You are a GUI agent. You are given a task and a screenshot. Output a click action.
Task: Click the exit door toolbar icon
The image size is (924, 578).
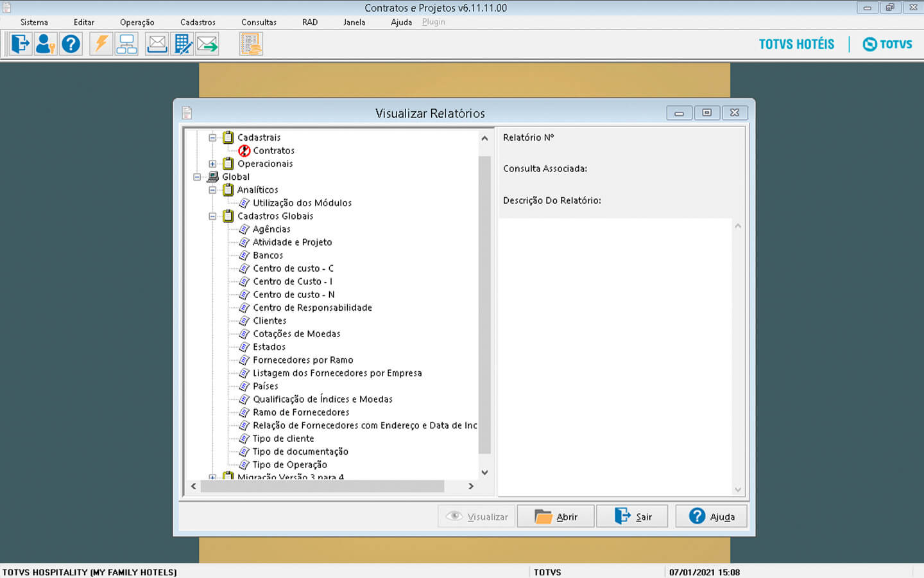[21, 44]
